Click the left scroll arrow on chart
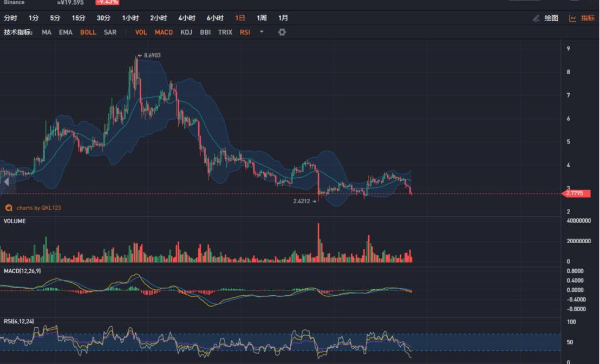 coord(6,182)
